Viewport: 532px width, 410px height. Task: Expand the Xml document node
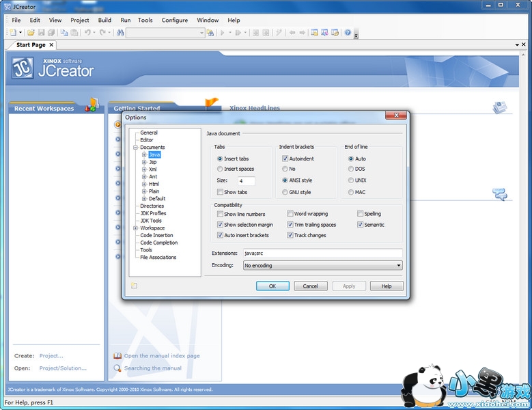coord(144,169)
